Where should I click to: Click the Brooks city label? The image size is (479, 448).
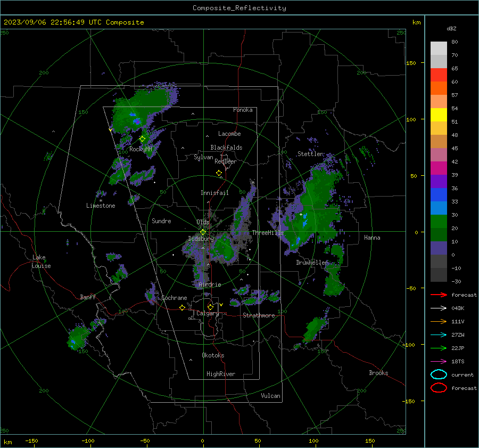pos(378,373)
